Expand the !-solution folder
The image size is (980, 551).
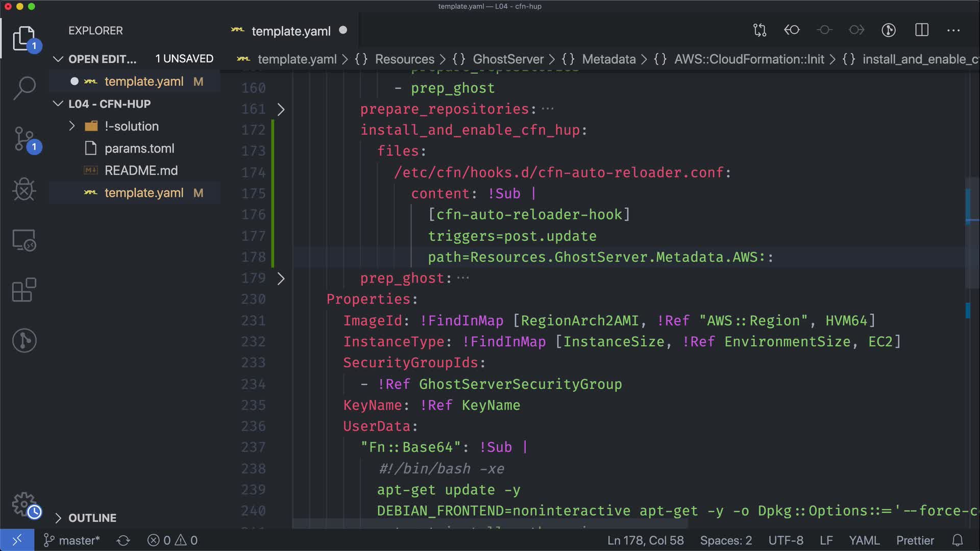[x=72, y=126]
